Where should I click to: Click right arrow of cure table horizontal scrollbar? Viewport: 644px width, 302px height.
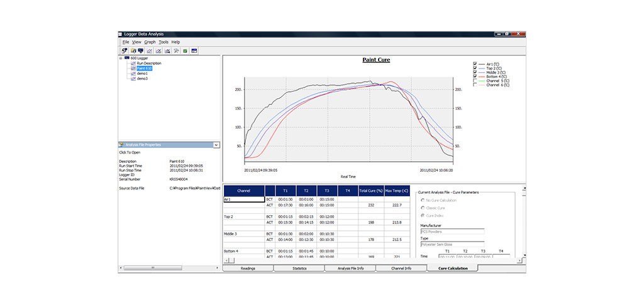point(519,260)
